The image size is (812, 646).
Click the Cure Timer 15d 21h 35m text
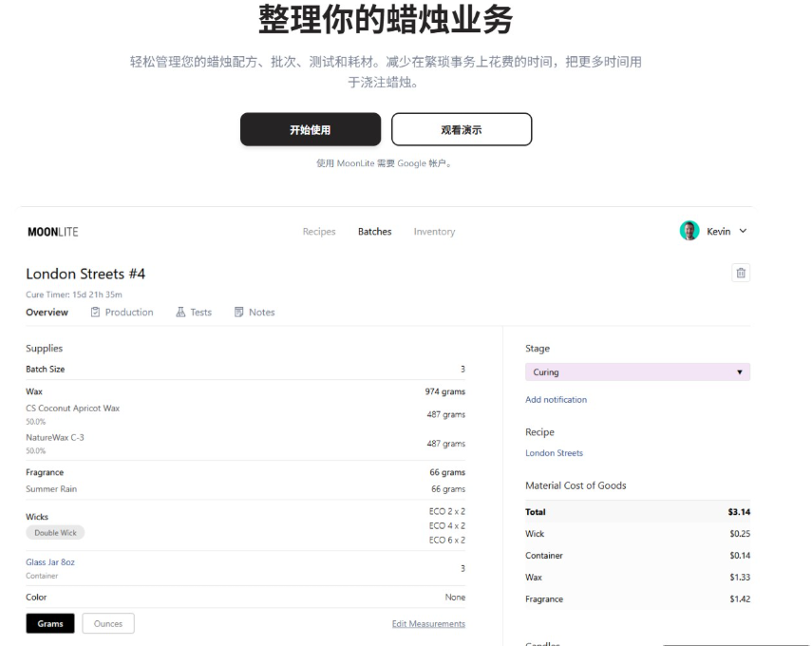74,294
